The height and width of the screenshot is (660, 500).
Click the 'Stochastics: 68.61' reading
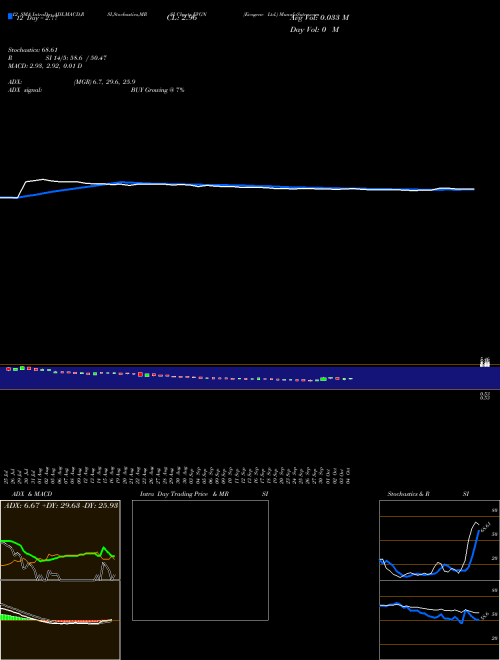33,50
